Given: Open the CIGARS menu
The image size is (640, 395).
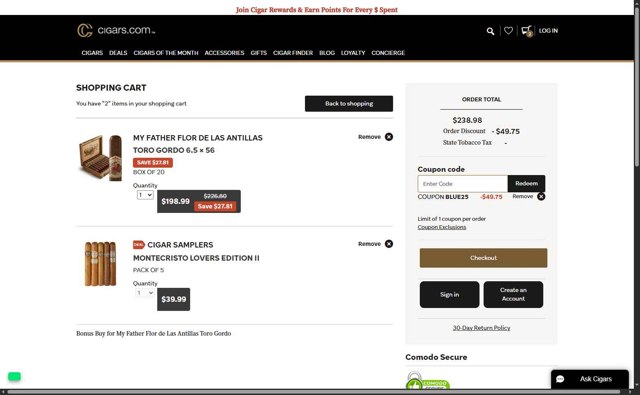Looking at the screenshot, I should coord(92,53).
